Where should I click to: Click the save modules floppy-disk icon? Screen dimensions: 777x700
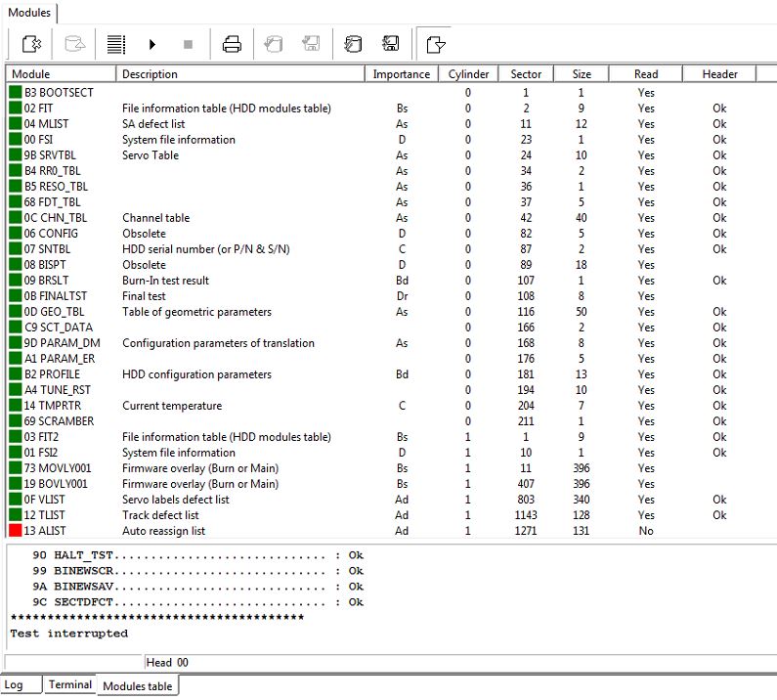click(x=390, y=44)
